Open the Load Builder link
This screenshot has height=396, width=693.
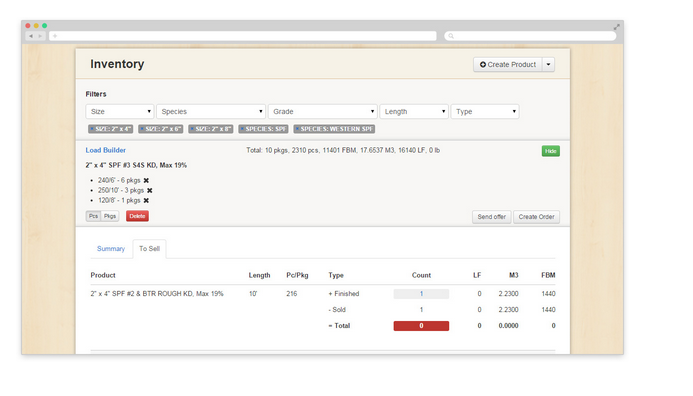coord(106,150)
